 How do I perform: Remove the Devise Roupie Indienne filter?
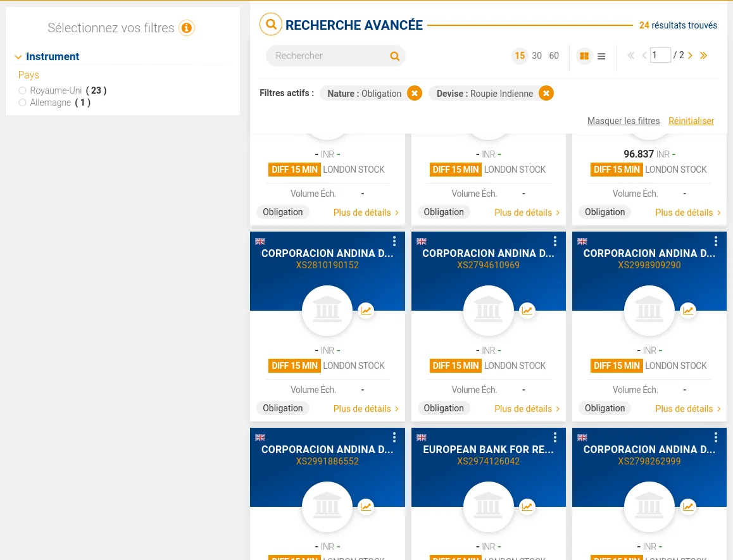(546, 94)
